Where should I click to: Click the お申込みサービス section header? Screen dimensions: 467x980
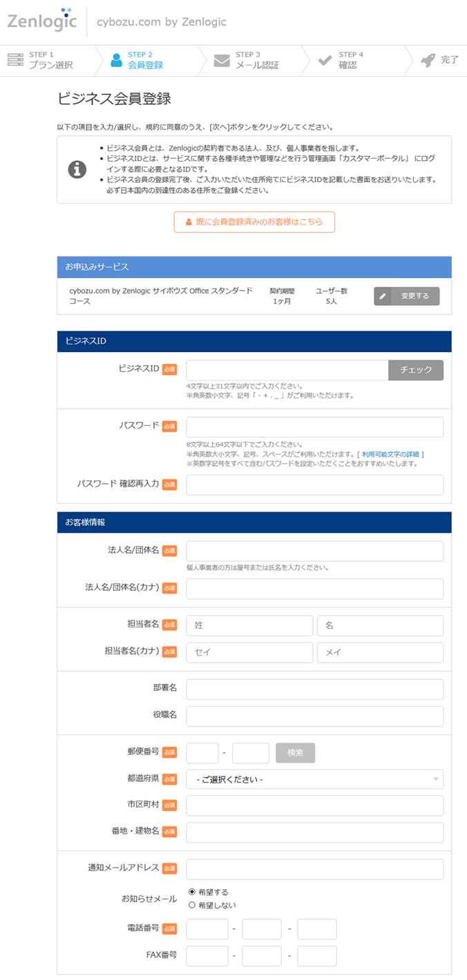254,267
